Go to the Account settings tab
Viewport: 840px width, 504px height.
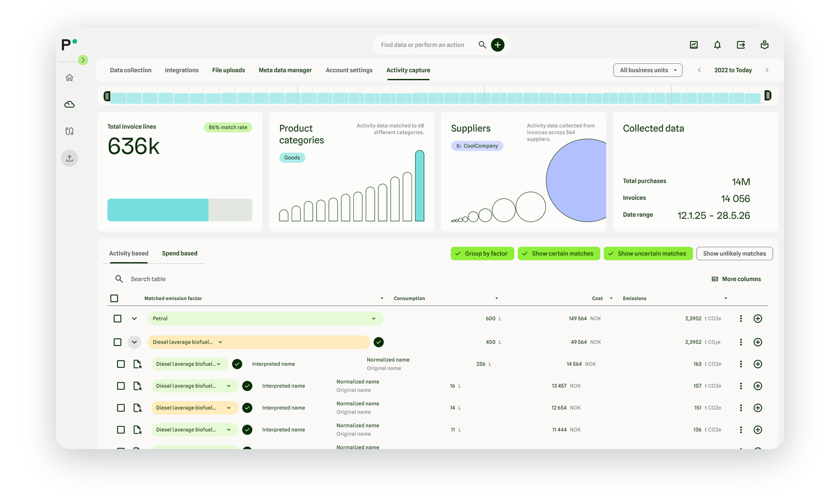pos(349,70)
